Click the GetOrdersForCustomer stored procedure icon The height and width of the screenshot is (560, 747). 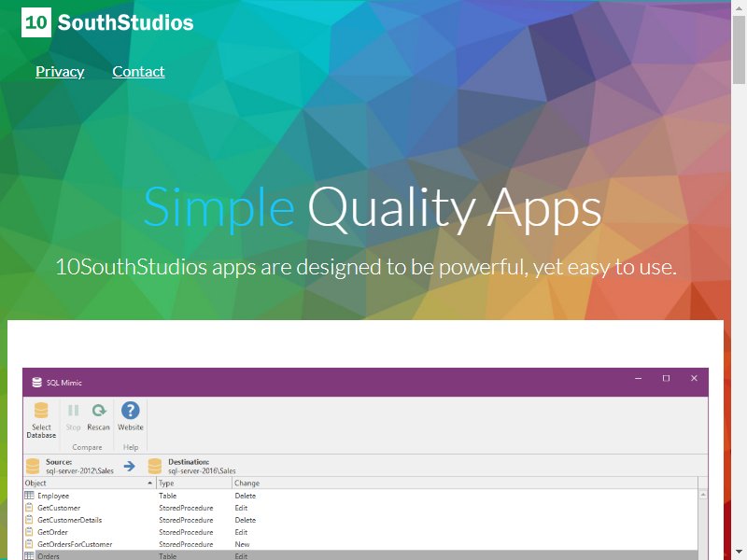coord(30,544)
